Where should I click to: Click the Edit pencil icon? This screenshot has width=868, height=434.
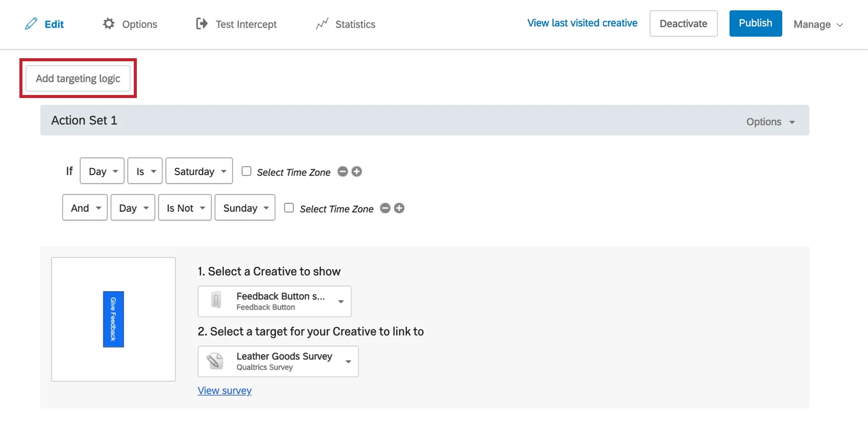(x=31, y=23)
